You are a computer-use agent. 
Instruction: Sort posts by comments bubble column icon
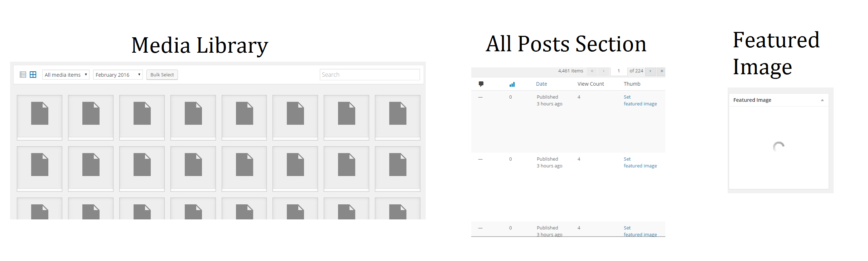click(481, 84)
